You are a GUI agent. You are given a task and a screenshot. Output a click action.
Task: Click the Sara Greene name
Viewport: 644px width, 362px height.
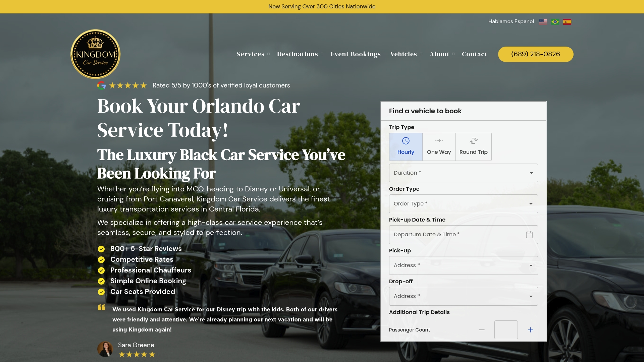click(x=136, y=345)
